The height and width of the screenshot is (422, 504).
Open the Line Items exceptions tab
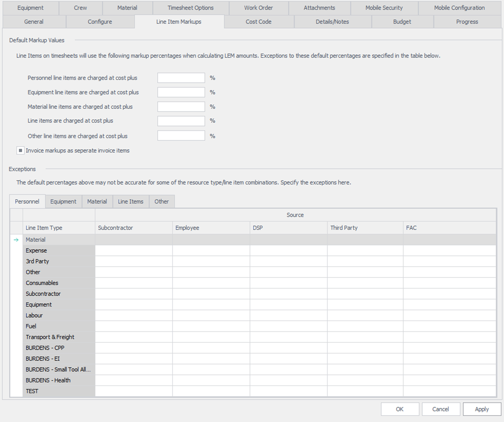tap(130, 201)
